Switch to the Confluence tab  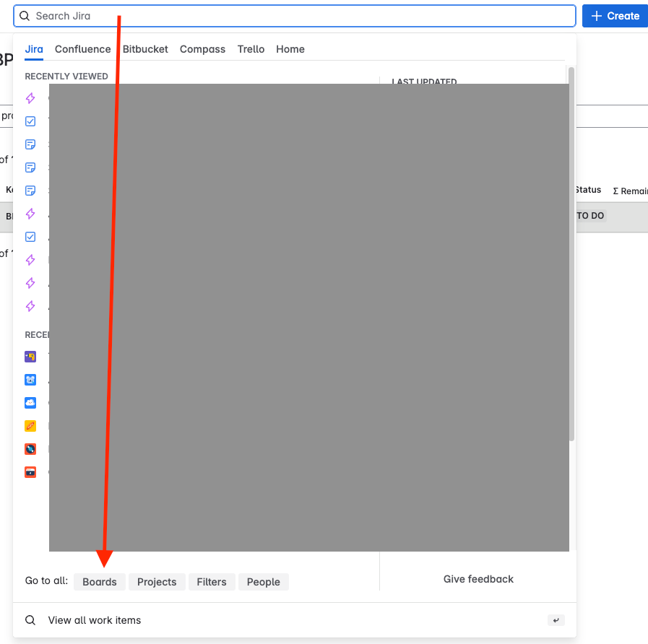point(82,49)
